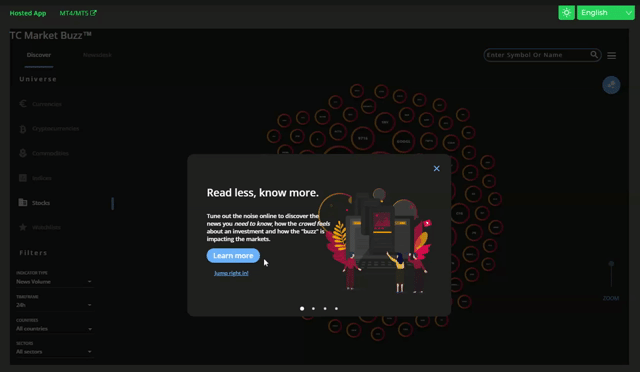Open the Hosted App link
The width and height of the screenshot is (640, 372).
28,13
